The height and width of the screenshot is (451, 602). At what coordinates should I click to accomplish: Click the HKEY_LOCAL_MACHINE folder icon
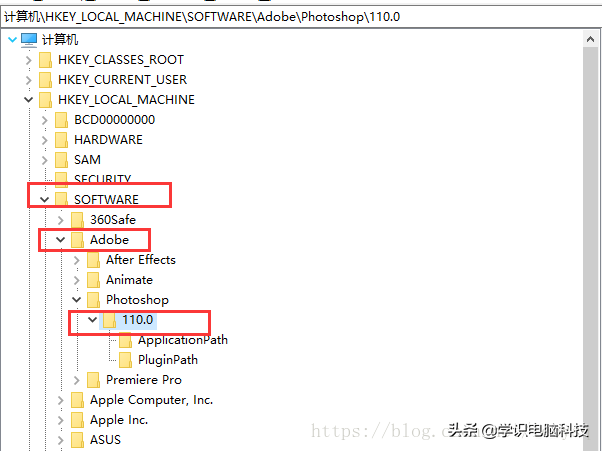[x=46, y=100]
